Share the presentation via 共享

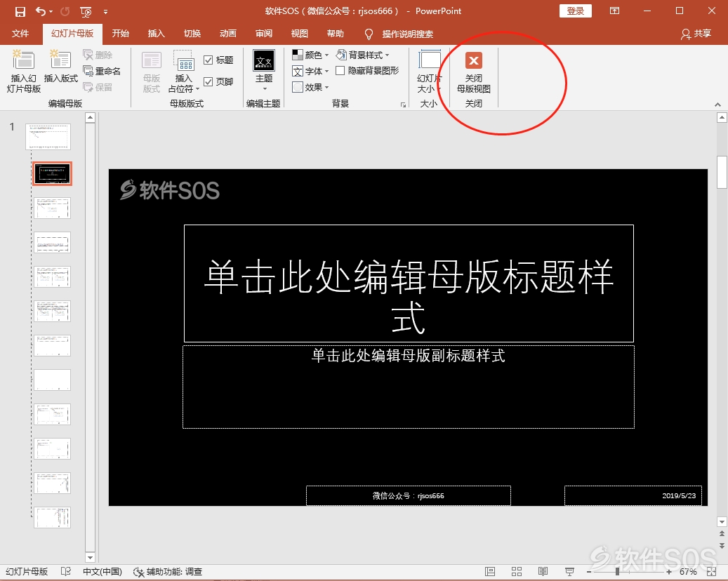tap(696, 34)
